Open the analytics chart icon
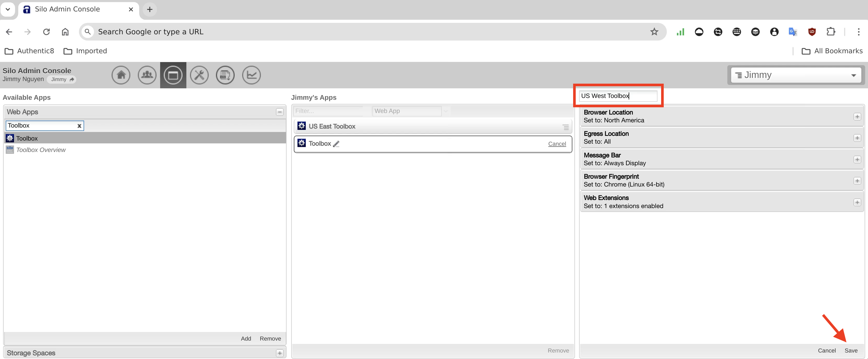 coord(251,75)
